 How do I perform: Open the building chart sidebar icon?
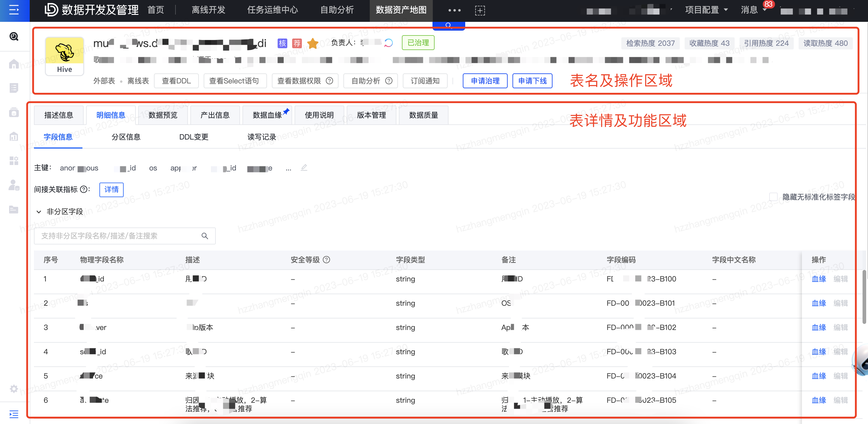[14, 136]
